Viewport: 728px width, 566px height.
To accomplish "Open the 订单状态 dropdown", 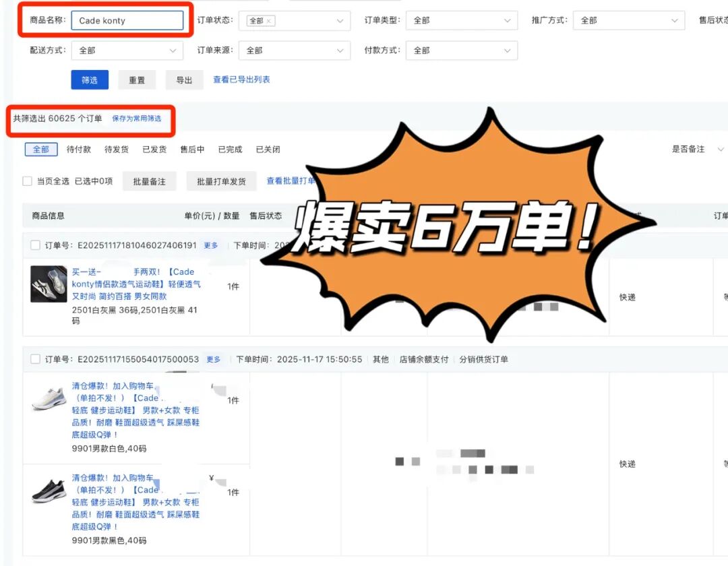I will coord(295,20).
